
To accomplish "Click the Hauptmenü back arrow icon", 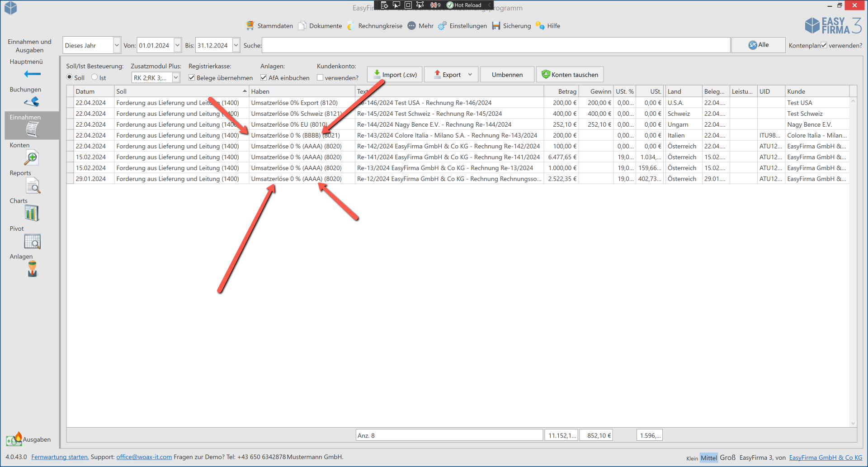I will 32,74.
